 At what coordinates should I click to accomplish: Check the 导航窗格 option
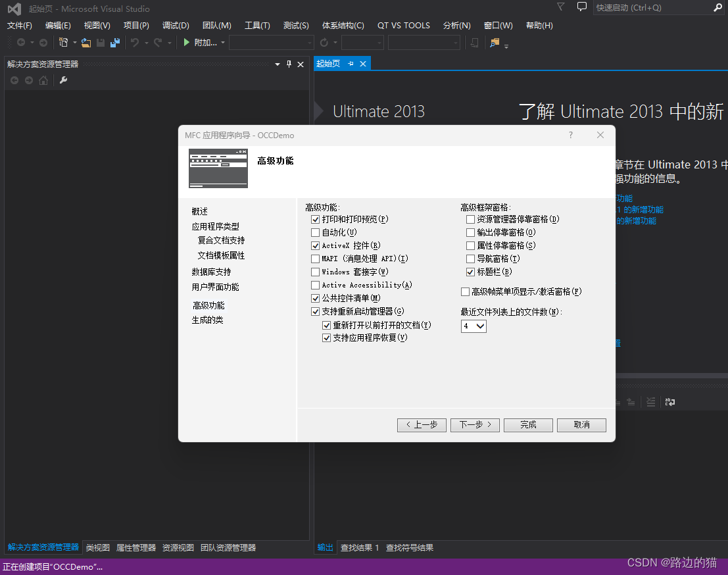pyautogui.click(x=470, y=259)
